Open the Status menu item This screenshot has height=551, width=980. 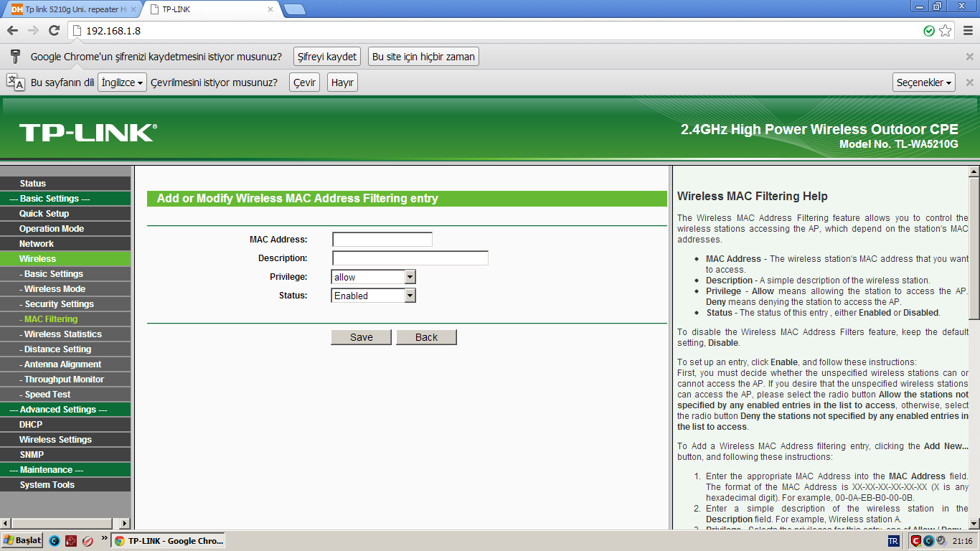pos(65,184)
